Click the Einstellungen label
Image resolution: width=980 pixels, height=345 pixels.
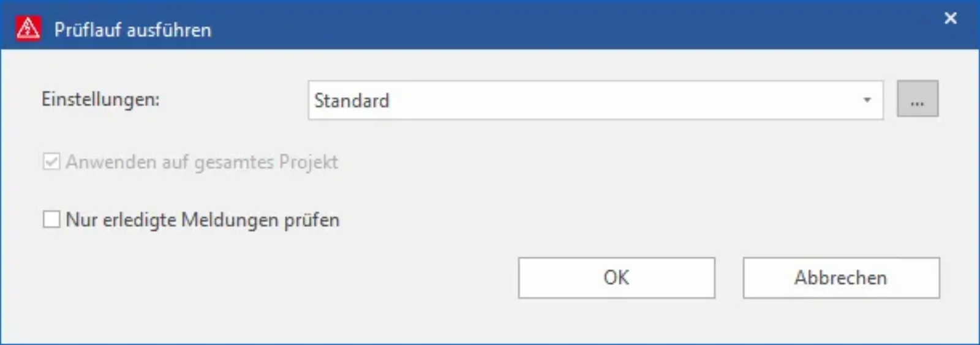100,99
